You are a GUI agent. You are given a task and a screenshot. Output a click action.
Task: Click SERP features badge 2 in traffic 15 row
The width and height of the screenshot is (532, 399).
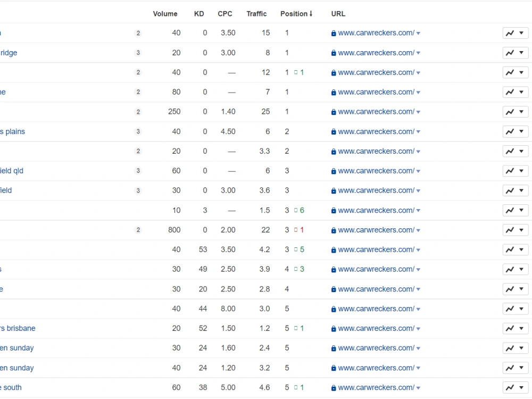pyautogui.click(x=138, y=33)
